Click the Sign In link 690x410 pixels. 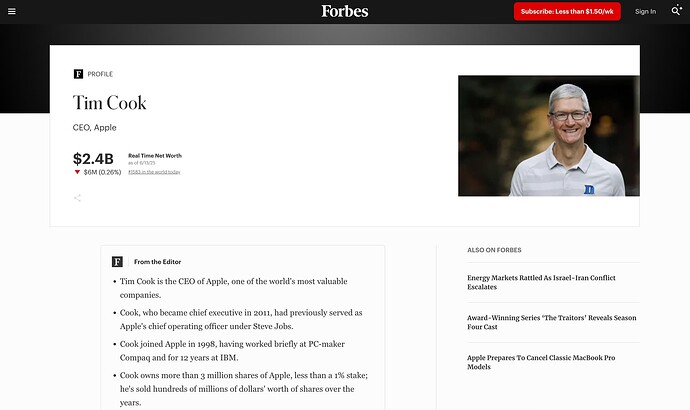[645, 11]
